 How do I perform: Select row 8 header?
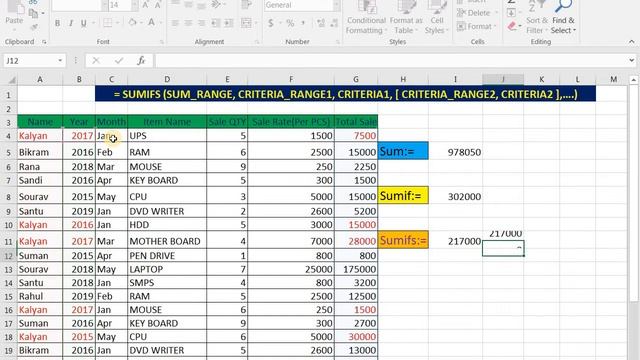(9, 196)
